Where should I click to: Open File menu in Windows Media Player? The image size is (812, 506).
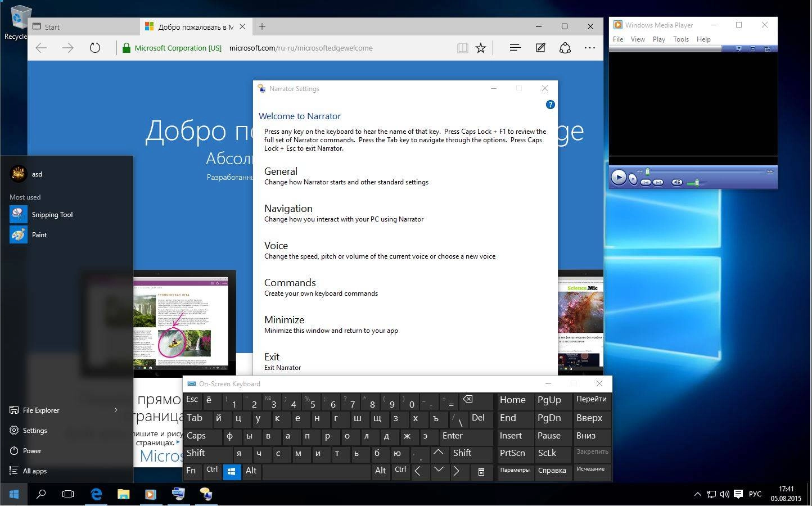(618, 39)
